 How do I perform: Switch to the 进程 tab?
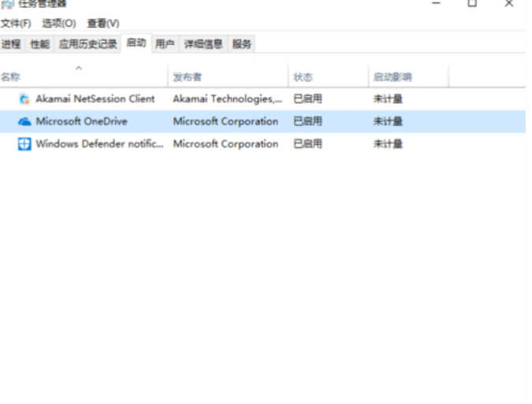[x=12, y=44]
